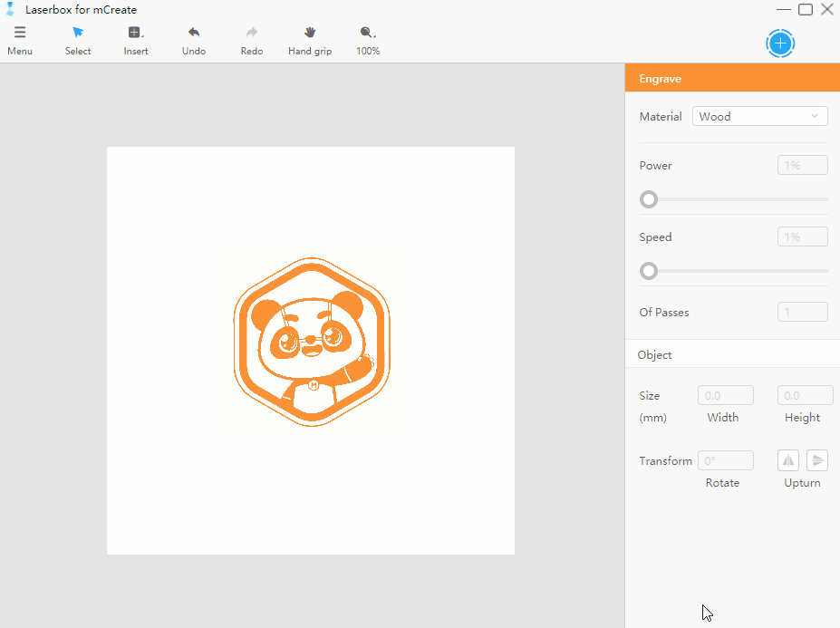Flip object horizontally with mirror icon
840x628 pixels.
788,460
